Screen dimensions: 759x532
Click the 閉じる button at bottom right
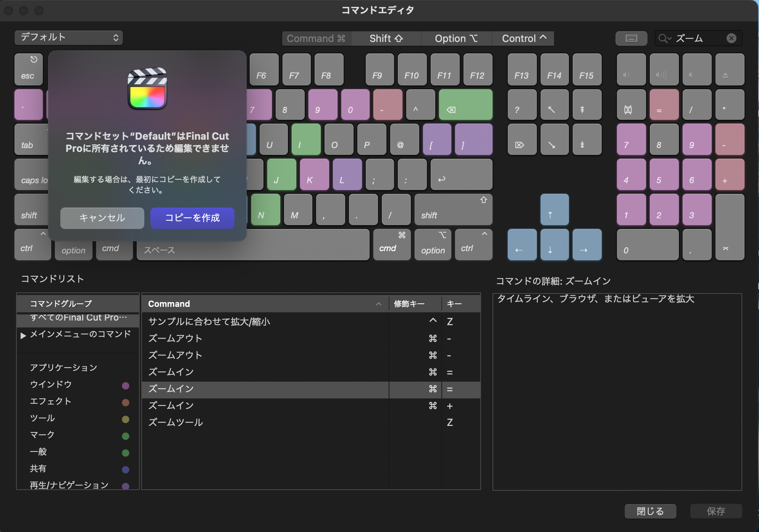pyautogui.click(x=650, y=511)
